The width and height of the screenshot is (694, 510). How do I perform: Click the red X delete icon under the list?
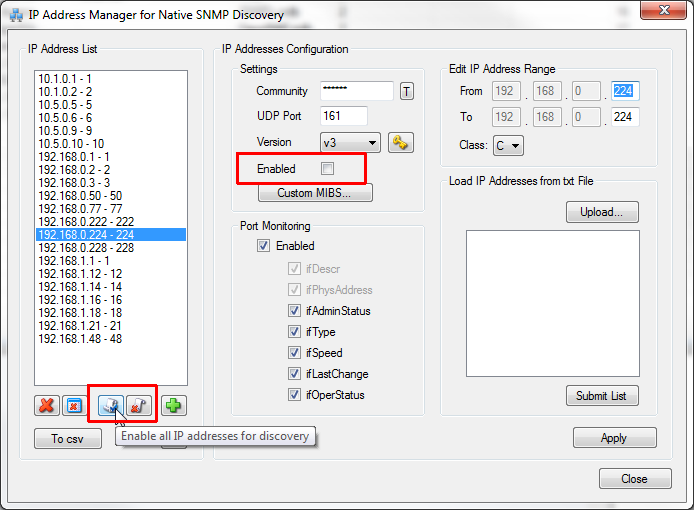(45, 406)
